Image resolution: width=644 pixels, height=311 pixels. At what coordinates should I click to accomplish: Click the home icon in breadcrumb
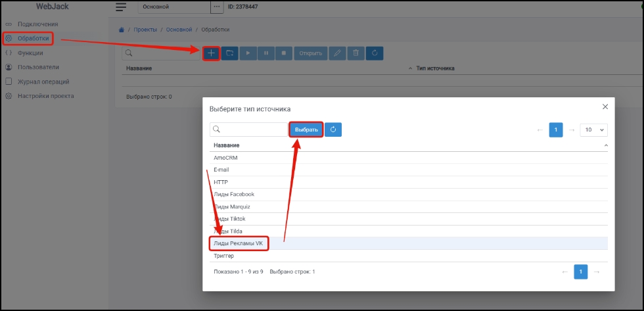pyautogui.click(x=121, y=30)
